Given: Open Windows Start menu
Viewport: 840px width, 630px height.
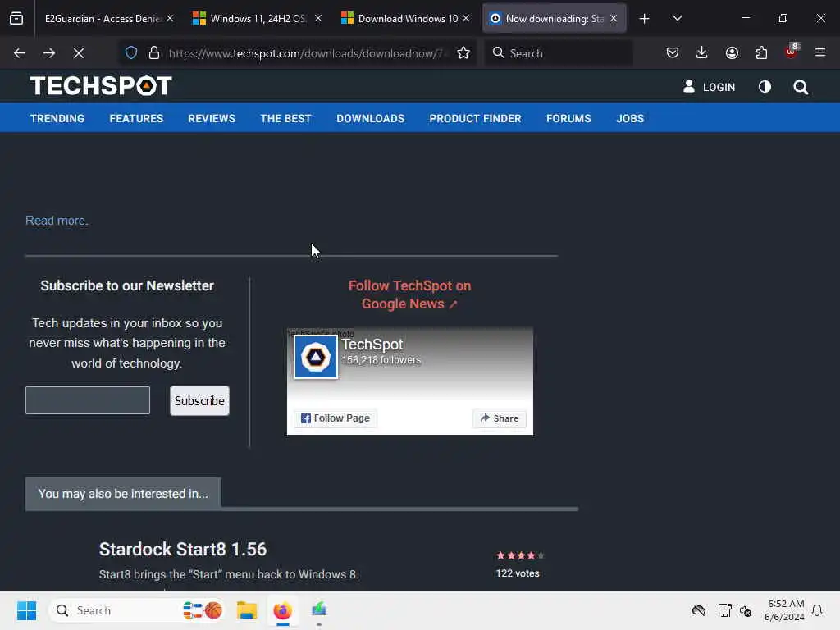Looking at the screenshot, I should click(x=26, y=610).
